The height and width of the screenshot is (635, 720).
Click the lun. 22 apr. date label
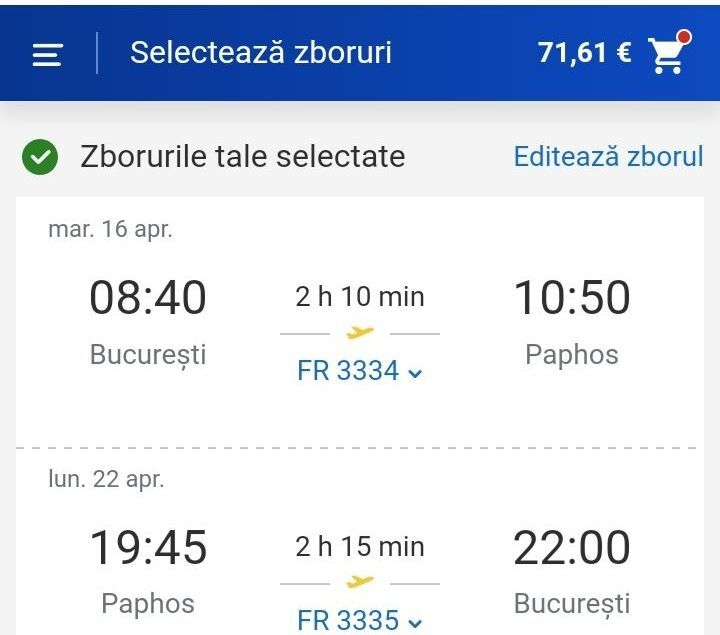coord(106,479)
